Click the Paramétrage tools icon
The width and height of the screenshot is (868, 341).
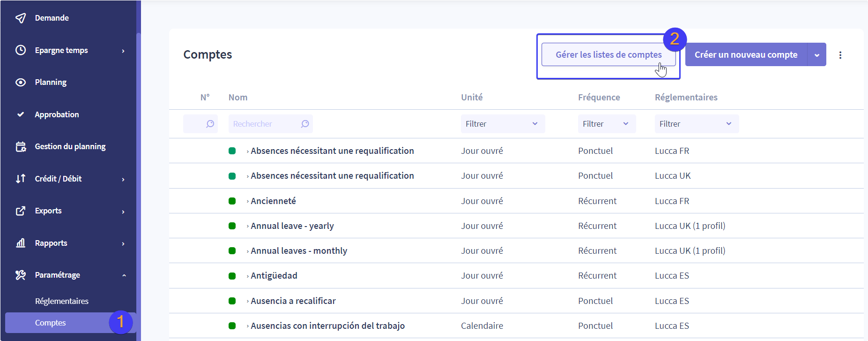pyautogui.click(x=21, y=275)
